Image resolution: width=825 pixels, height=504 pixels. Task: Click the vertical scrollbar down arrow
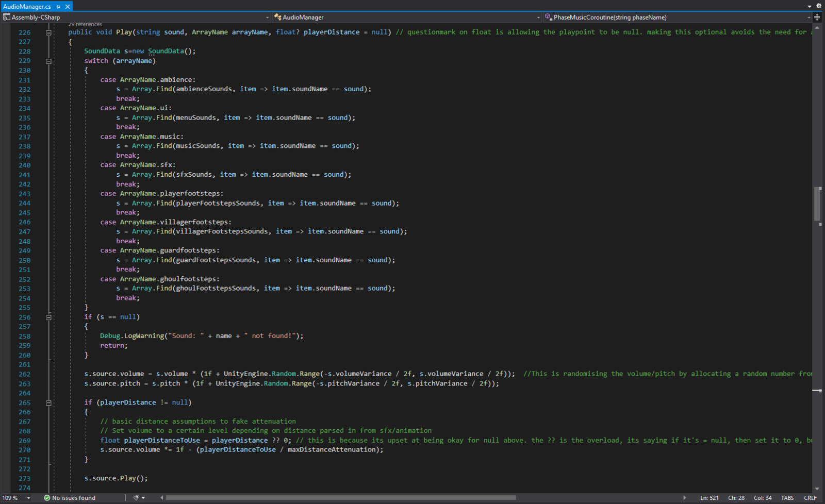pos(817,489)
